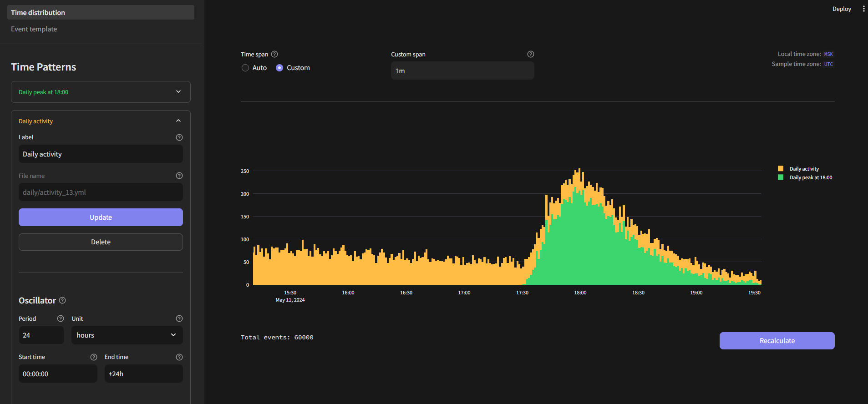Click the help icon for Unit field
The height and width of the screenshot is (404, 868).
pyautogui.click(x=179, y=318)
